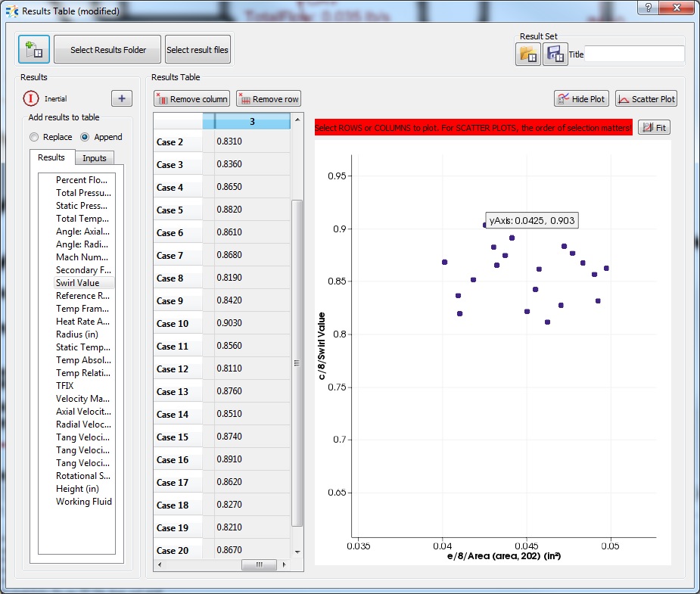Click the add results table icon
The image size is (700, 594).
click(x=34, y=50)
